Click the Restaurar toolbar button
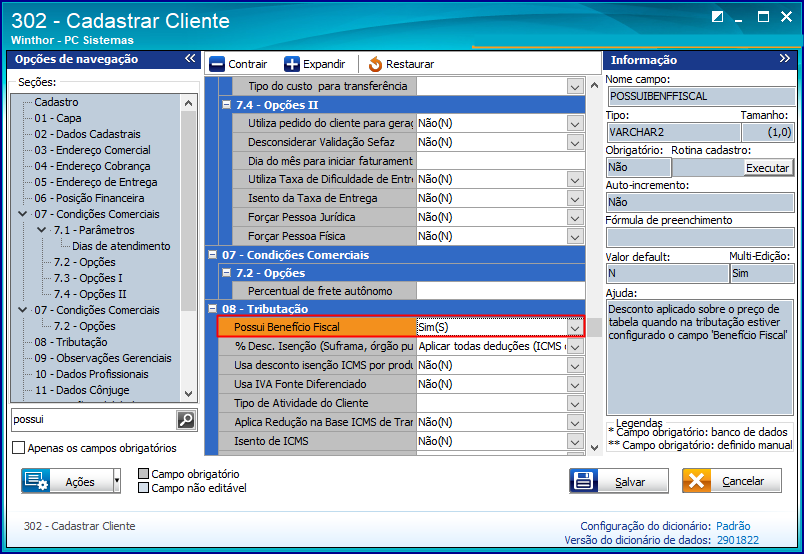This screenshot has height=554, width=804. click(x=401, y=64)
